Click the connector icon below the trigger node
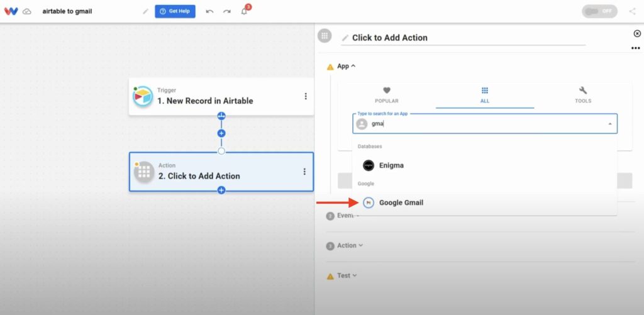 coord(221,116)
